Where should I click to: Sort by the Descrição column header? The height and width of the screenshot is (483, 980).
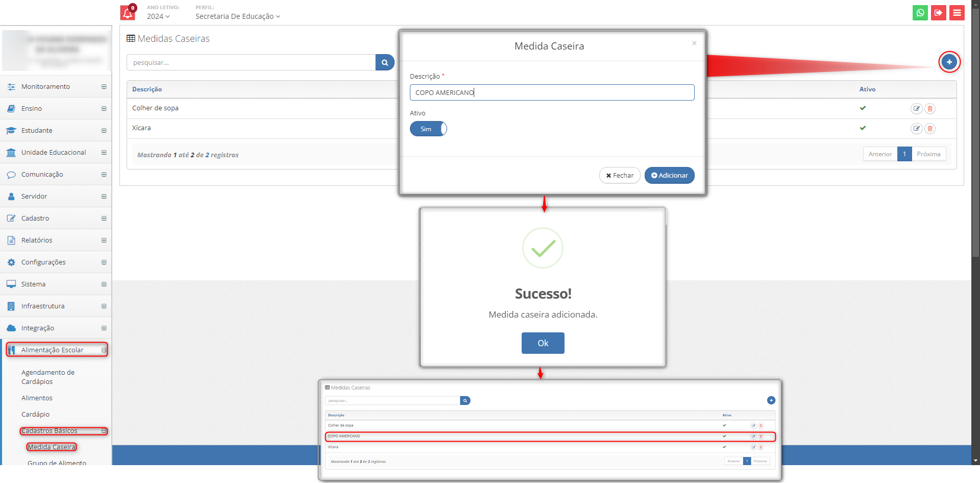(147, 89)
